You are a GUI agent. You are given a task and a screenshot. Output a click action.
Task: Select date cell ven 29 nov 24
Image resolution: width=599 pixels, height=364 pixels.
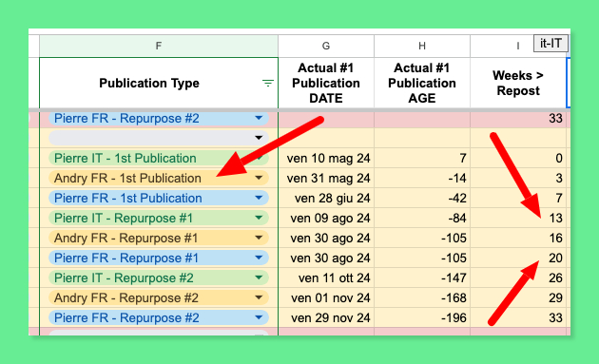[x=326, y=317]
